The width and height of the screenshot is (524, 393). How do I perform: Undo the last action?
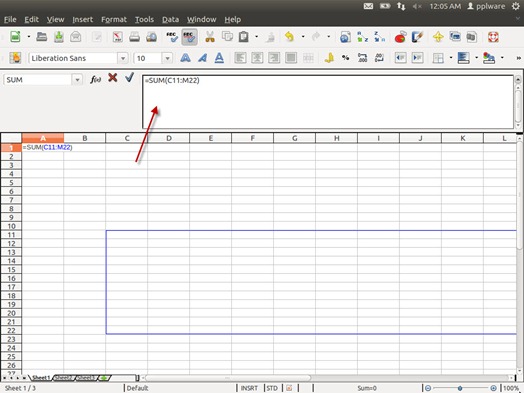tap(289, 36)
